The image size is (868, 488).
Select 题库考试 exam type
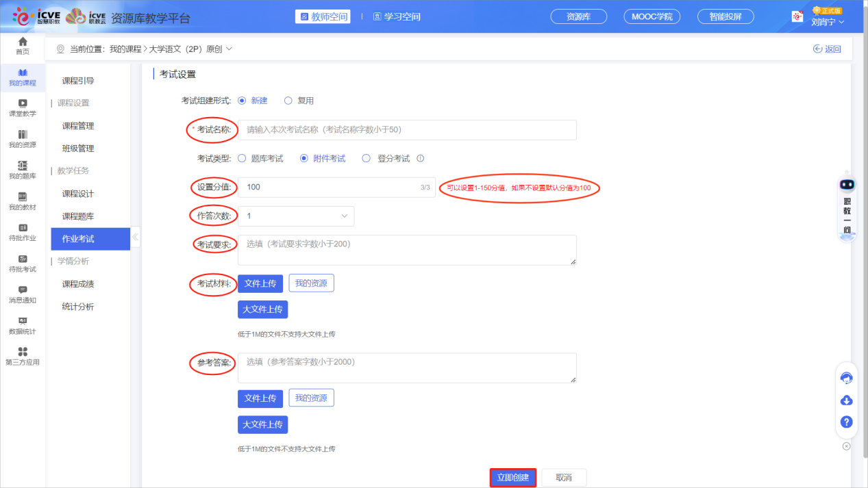242,158
